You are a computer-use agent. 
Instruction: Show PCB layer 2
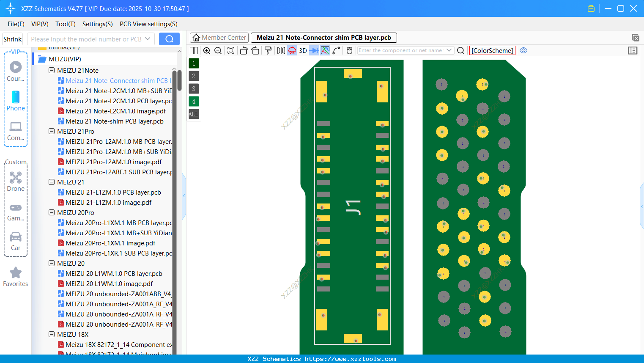[x=194, y=76]
